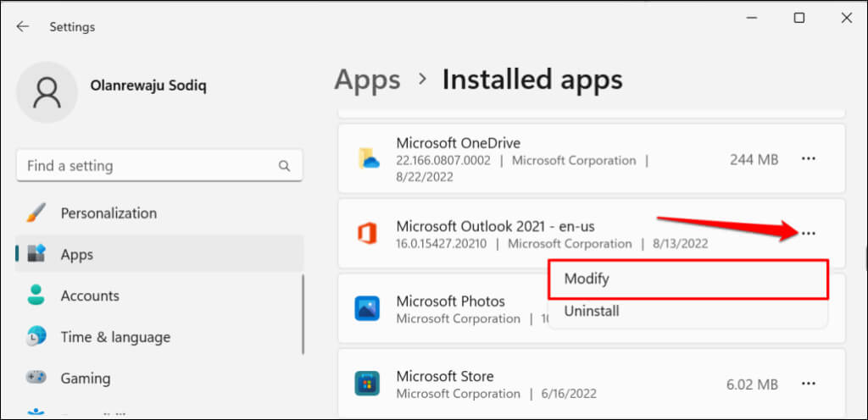Image resolution: width=868 pixels, height=420 pixels.
Task: Choose Uninstall from the context menu
Action: tap(592, 311)
